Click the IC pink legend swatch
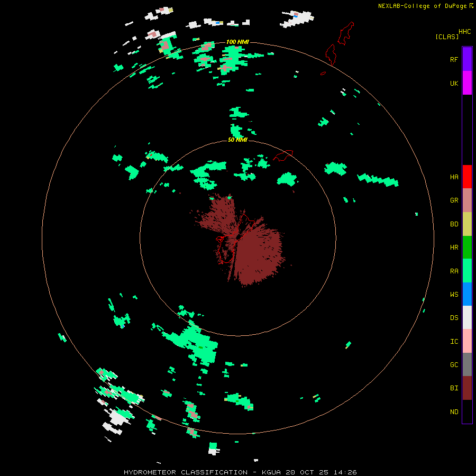This screenshot has height=476, width=476. (x=467, y=341)
